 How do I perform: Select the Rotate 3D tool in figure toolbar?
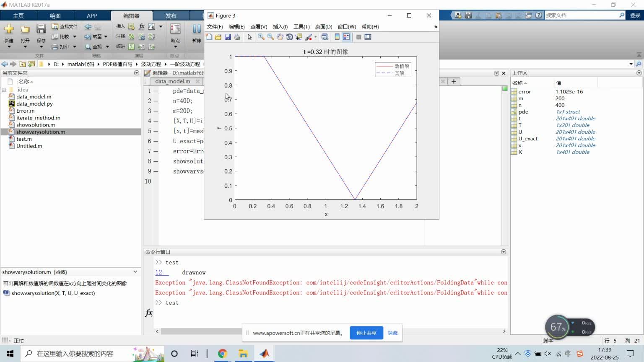[289, 37]
